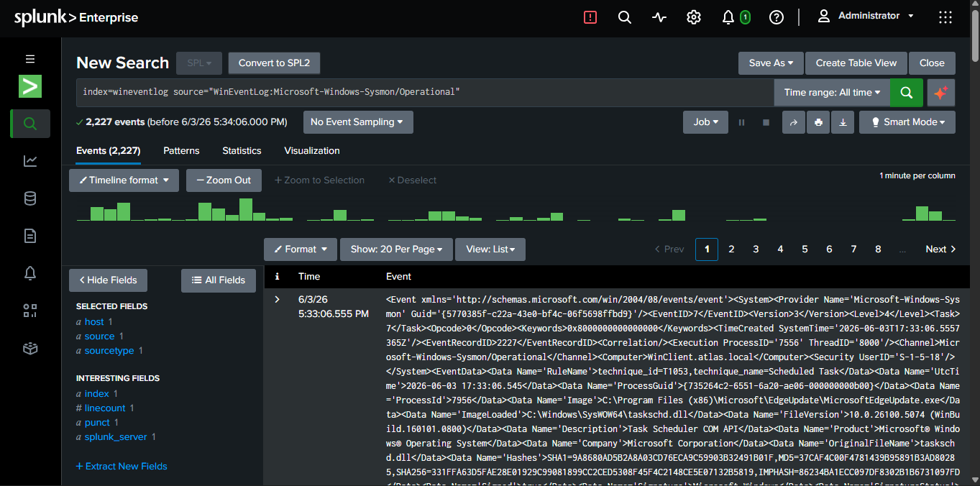
Task: Click Next page link
Action: point(940,249)
